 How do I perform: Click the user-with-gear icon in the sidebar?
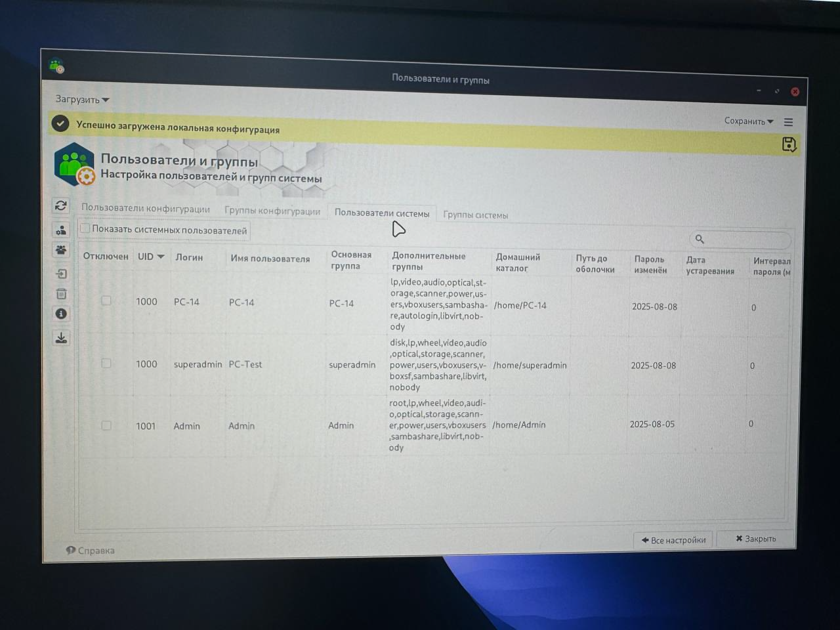point(61,230)
